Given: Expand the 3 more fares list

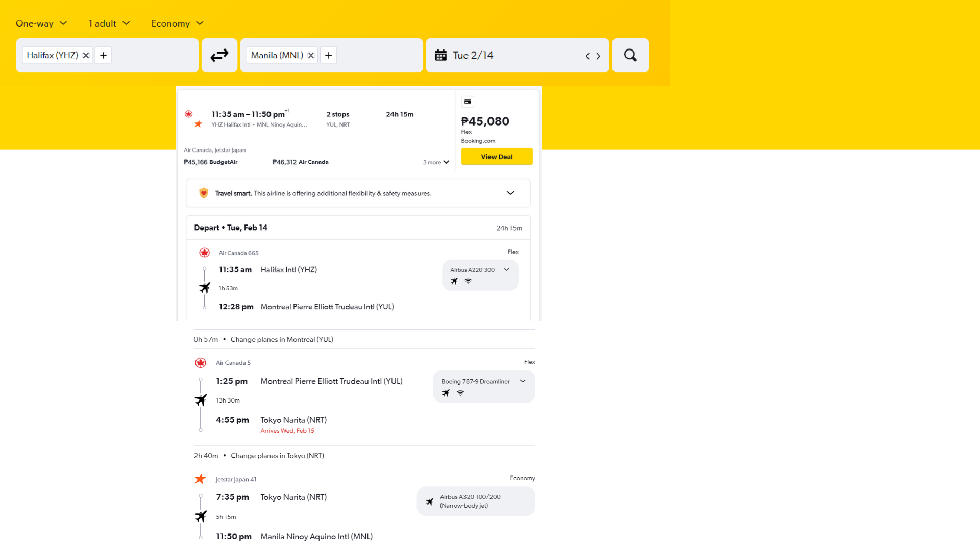Looking at the screenshot, I should coord(436,162).
